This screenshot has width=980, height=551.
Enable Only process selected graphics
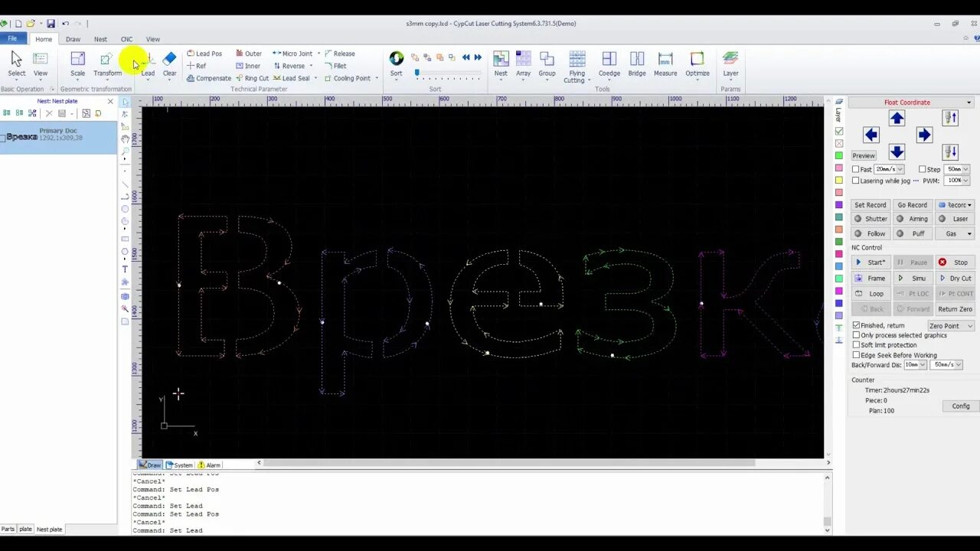pyautogui.click(x=856, y=335)
